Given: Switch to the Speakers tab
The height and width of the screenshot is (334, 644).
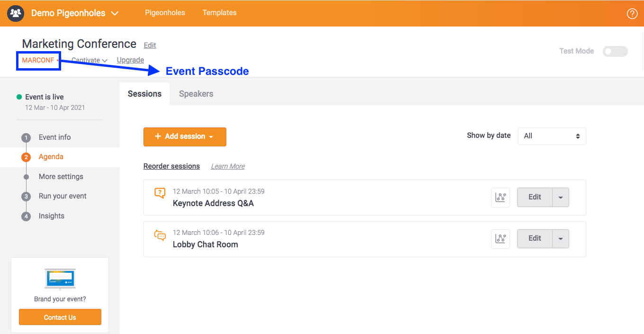Looking at the screenshot, I should pos(196,94).
